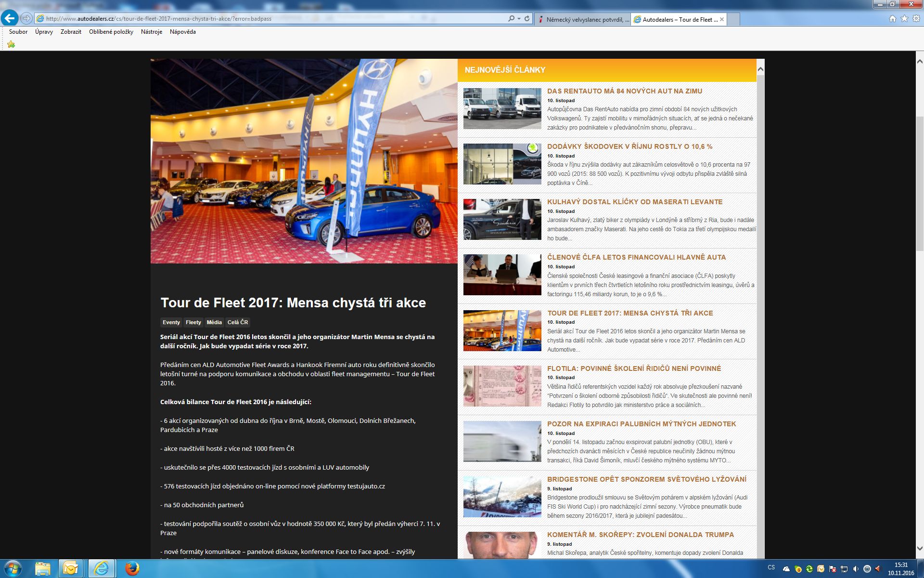Click the search magnifier in address bar
Image resolution: width=924 pixels, height=578 pixels.
pos(511,19)
